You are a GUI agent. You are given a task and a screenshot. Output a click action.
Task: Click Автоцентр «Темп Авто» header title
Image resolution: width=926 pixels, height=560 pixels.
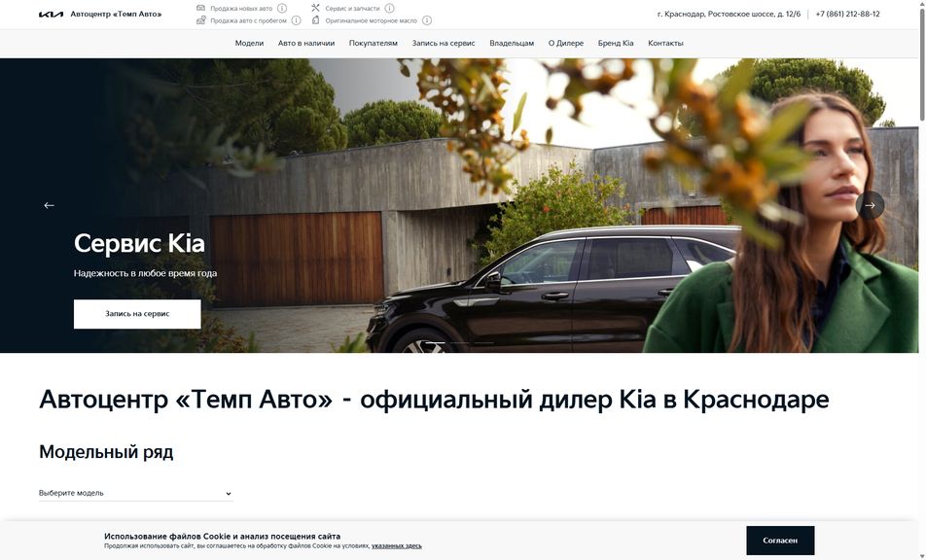pyautogui.click(x=116, y=15)
